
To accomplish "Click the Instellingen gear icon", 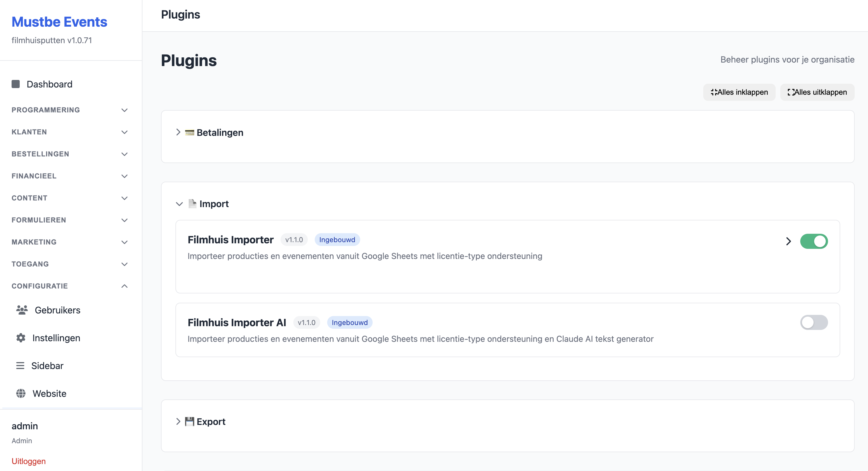I will pos(20,337).
